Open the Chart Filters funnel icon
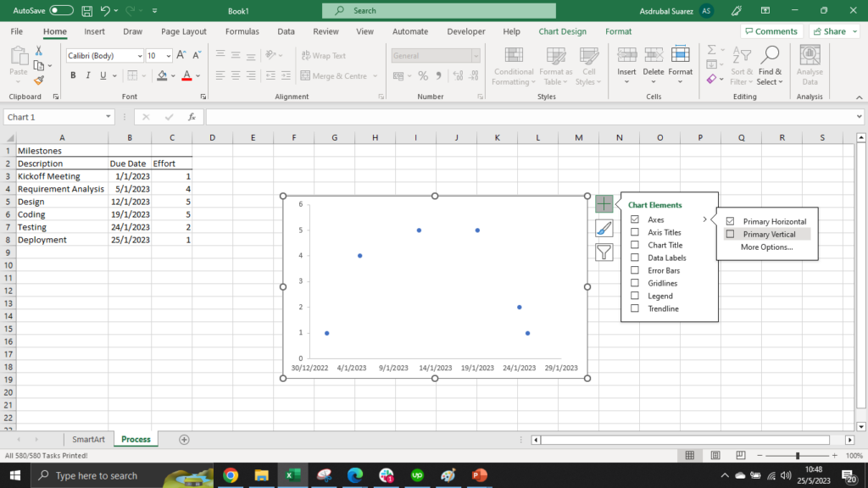The width and height of the screenshot is (868, 488). [604, 252]
